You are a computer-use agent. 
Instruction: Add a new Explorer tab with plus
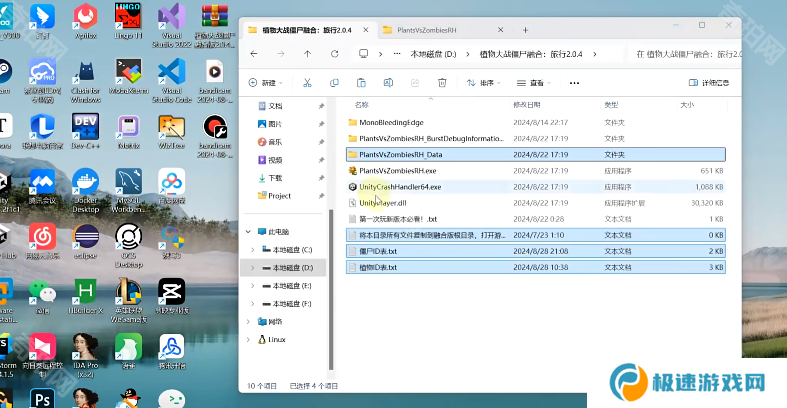click(525, 30)
